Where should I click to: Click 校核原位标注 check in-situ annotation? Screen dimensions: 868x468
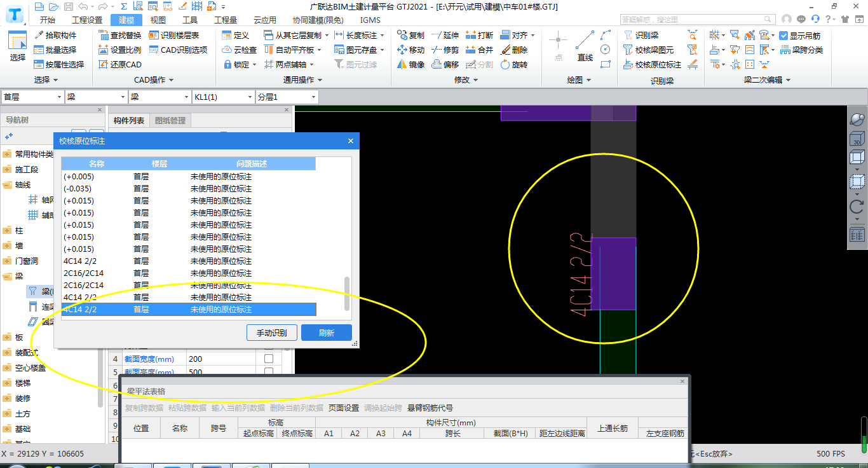point(653,64)
